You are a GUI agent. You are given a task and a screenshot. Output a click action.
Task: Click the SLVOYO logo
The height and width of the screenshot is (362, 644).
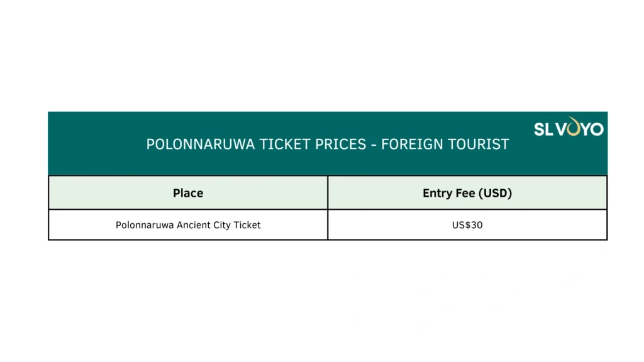[569, 128]
